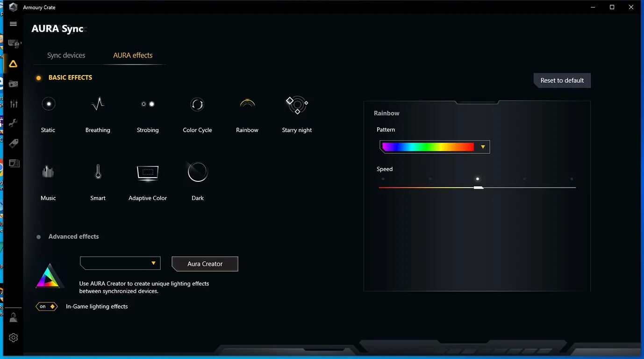Open the advanced effects dropdown list

click(x=120, y=263)
